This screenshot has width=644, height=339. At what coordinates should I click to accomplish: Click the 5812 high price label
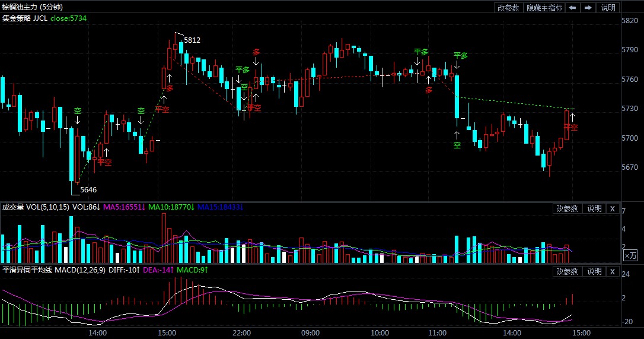pyautogui.click(x=192, y=40)
